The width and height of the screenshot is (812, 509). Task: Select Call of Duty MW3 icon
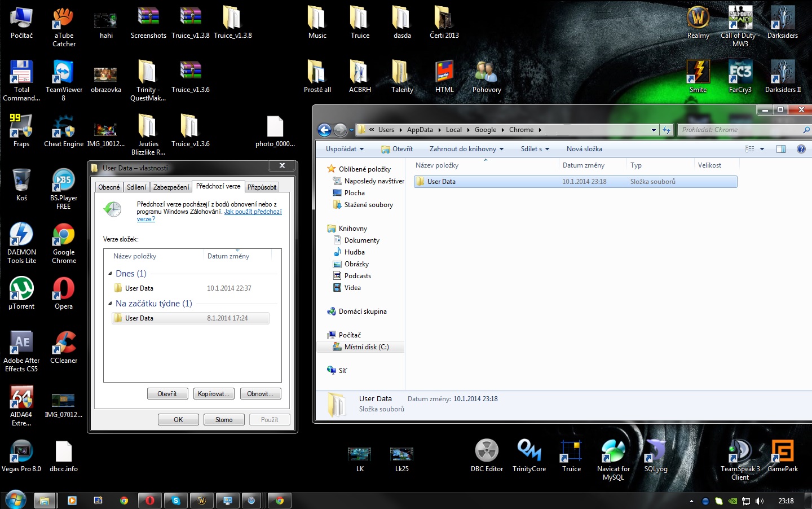[x=740, y=27]
